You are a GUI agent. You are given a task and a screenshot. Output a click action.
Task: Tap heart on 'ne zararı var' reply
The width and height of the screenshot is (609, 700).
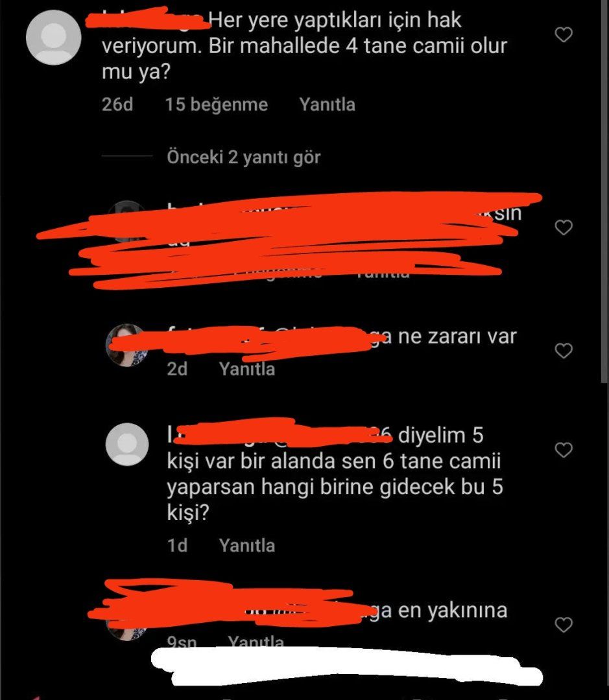tap(564, 351)
